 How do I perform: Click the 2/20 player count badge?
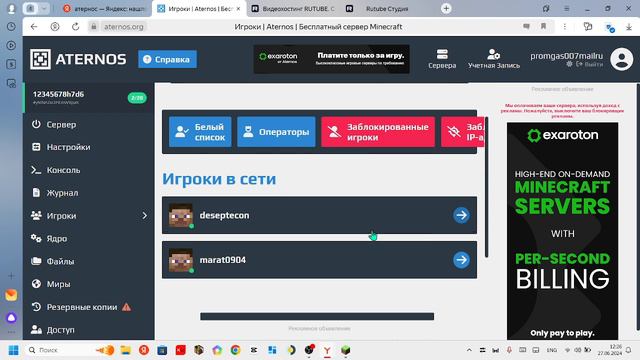coord(137,98)
